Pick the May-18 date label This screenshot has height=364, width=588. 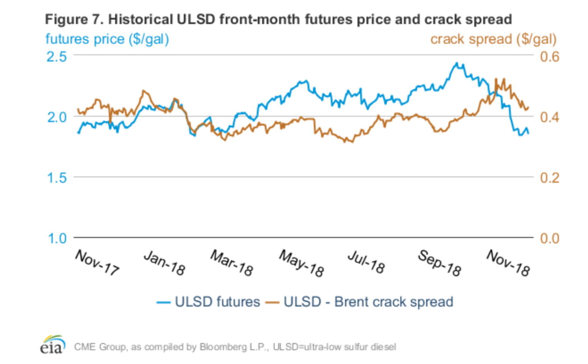302,264
